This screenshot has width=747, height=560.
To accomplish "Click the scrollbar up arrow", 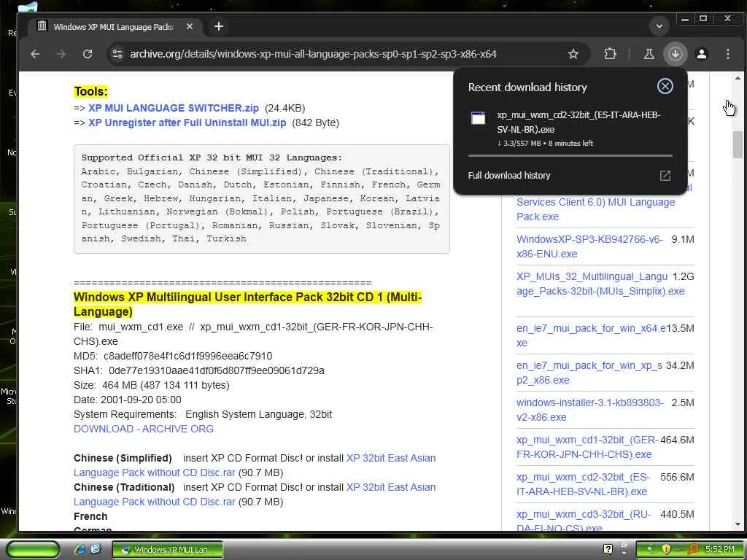I will pyautogui.click(x=738, y=78).
